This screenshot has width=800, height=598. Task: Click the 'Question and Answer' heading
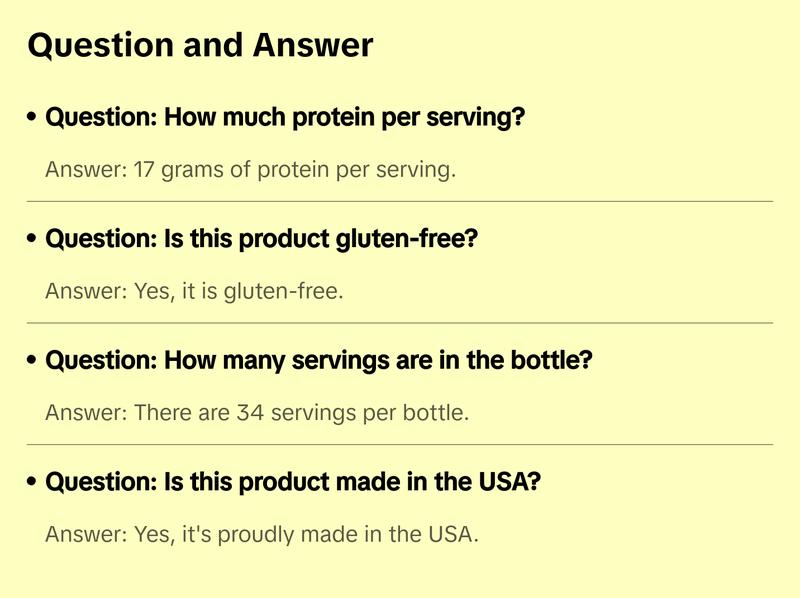tap(200, 45)
